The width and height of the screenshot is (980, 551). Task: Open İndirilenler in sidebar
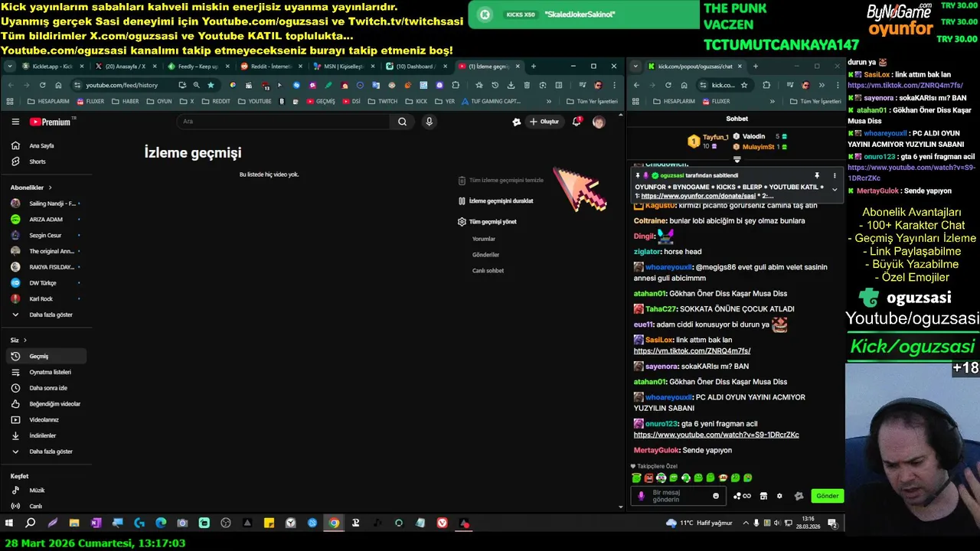point(46,435)
